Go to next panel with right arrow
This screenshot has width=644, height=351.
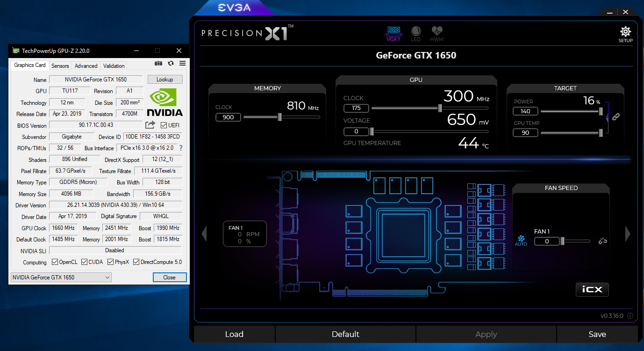tap(628, 234)
